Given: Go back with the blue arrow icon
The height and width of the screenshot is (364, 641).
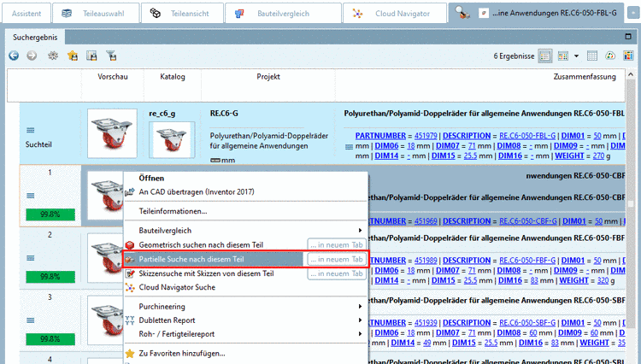Looking at the screenshot, I should point(14,56).
